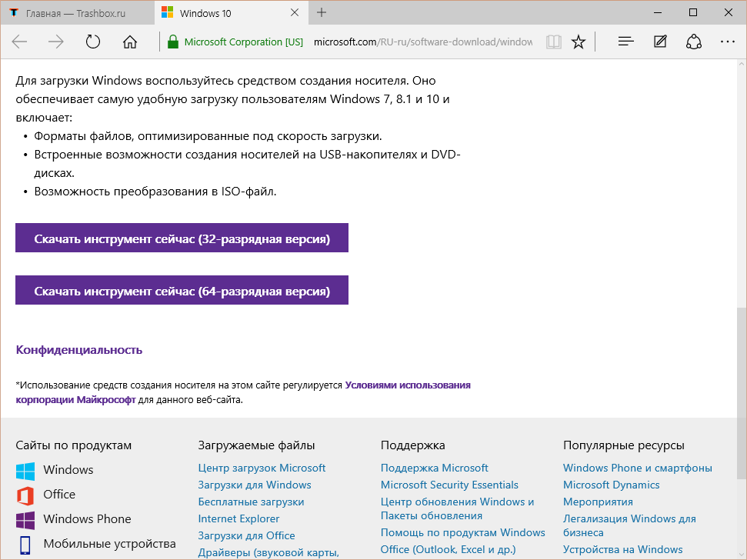Open Помощь по продуктам Windows link
The image size is (747, 560).
[462, 532]
